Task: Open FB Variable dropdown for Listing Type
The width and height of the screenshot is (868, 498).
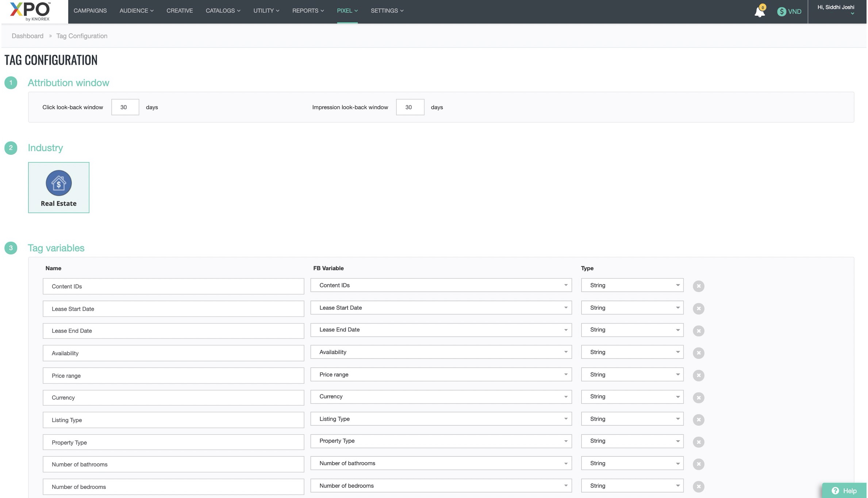Action: click(441, 419)
